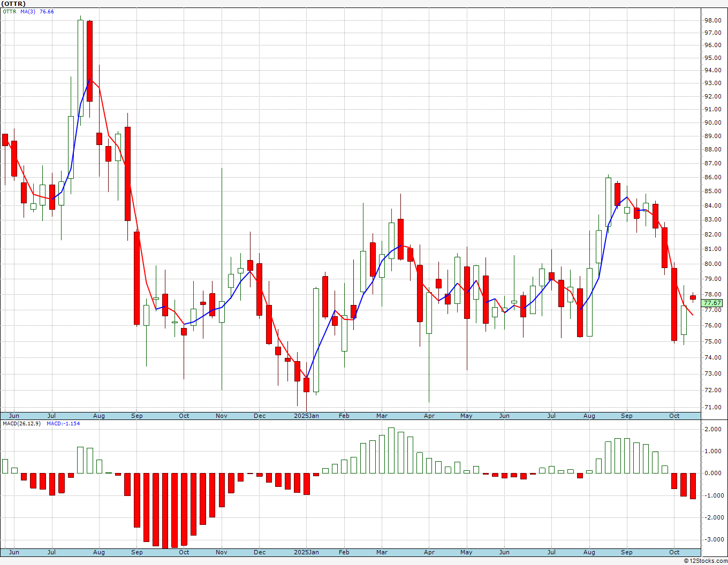This screenshot has width=728, height=565.
Task: Click the (OTTR) chart title
Action: pyautogui.click(x=14, y=4)
